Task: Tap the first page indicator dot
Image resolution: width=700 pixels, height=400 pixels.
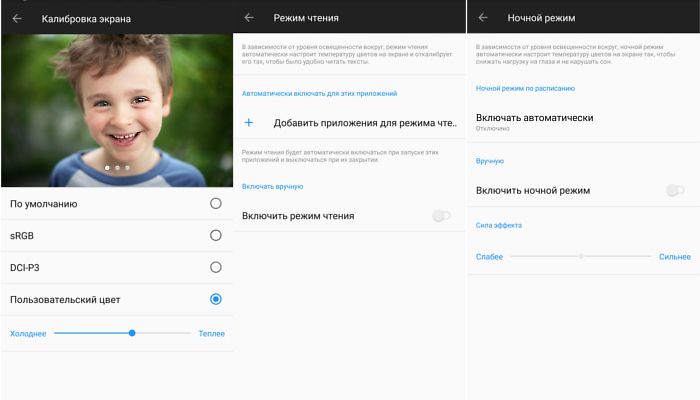Action: click(x=107, y=168)
